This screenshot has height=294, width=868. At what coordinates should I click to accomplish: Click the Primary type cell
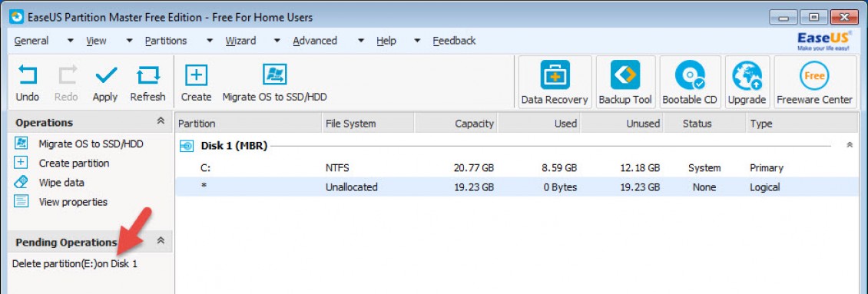click(x=767, y=168)
